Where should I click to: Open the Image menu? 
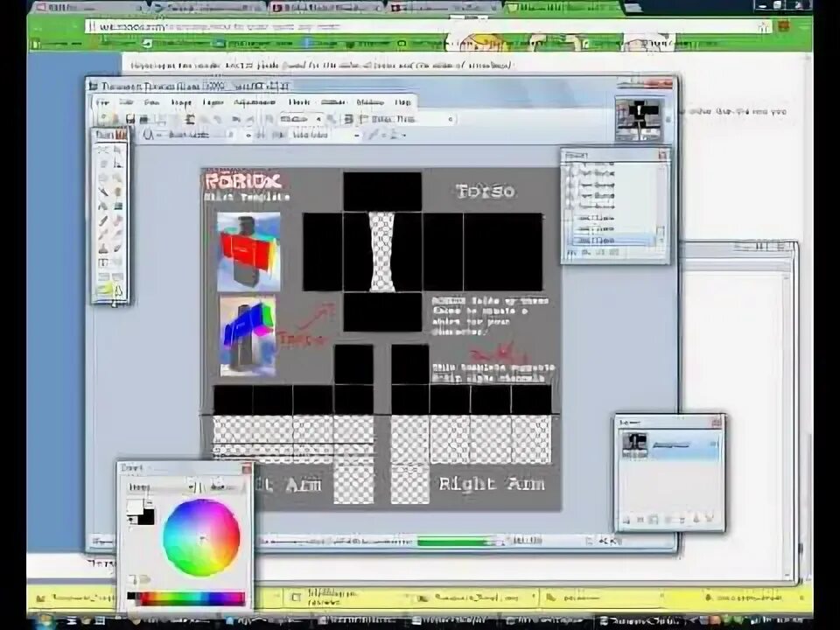point(182,101)
